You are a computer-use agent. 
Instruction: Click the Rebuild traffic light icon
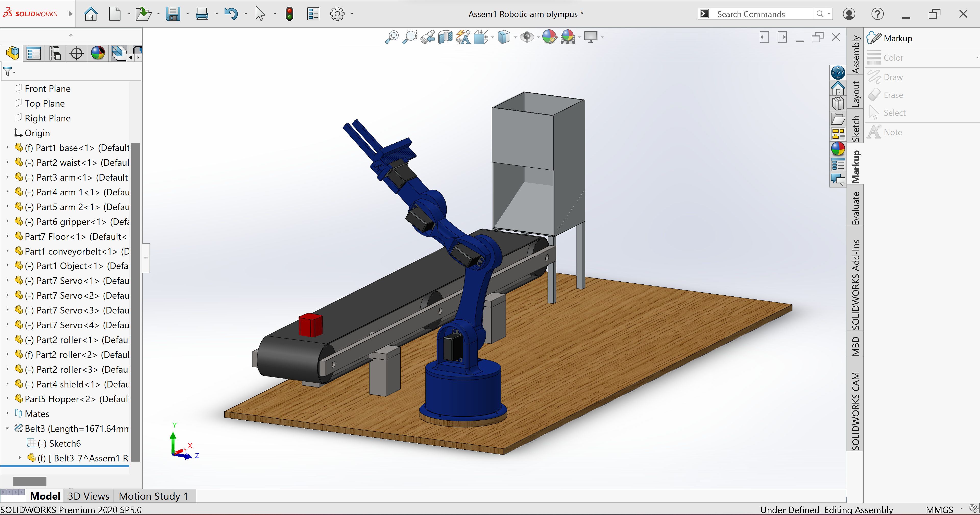(289, 14)
